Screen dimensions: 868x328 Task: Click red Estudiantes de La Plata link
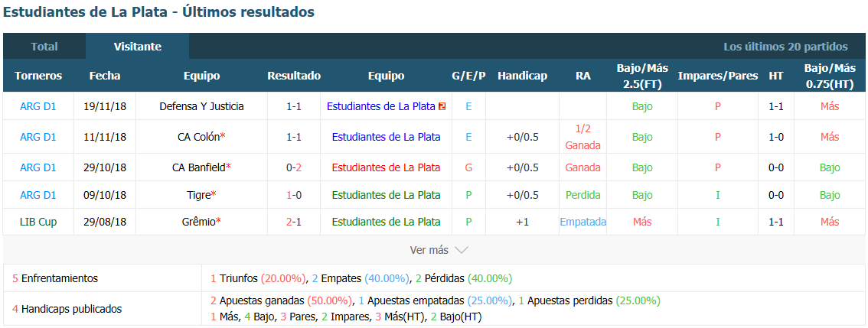[387, 167]
